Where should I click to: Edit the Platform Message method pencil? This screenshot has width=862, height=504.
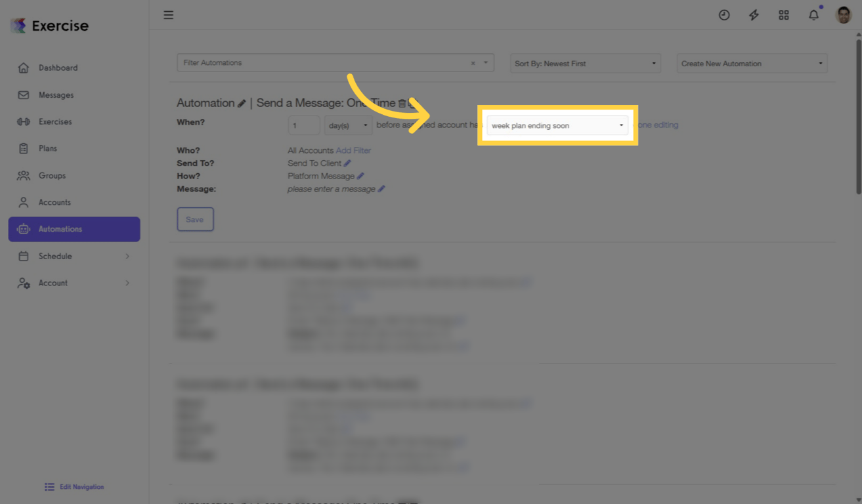(x=360, y=176)
